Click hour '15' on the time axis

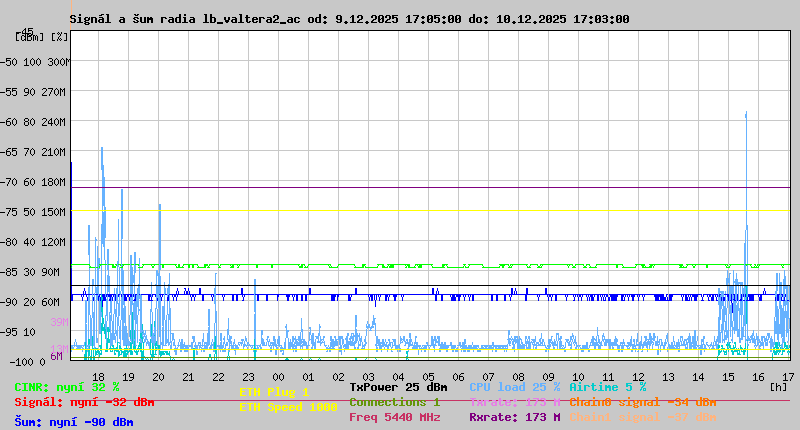point(729,377)
